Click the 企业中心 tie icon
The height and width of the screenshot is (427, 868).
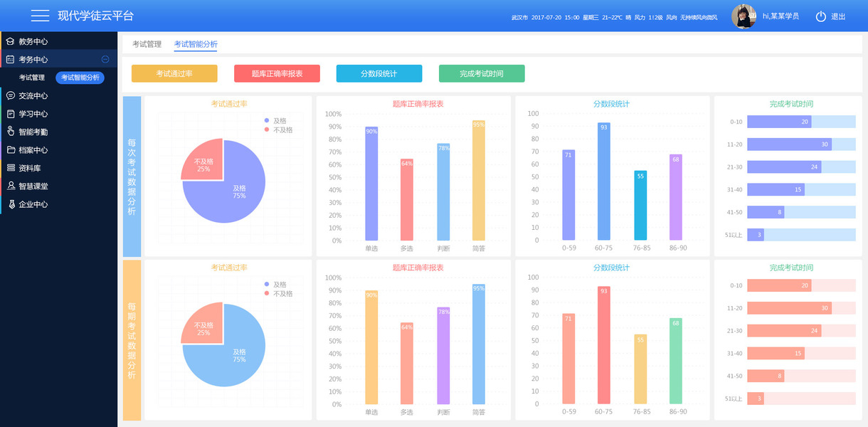point(11,204)
